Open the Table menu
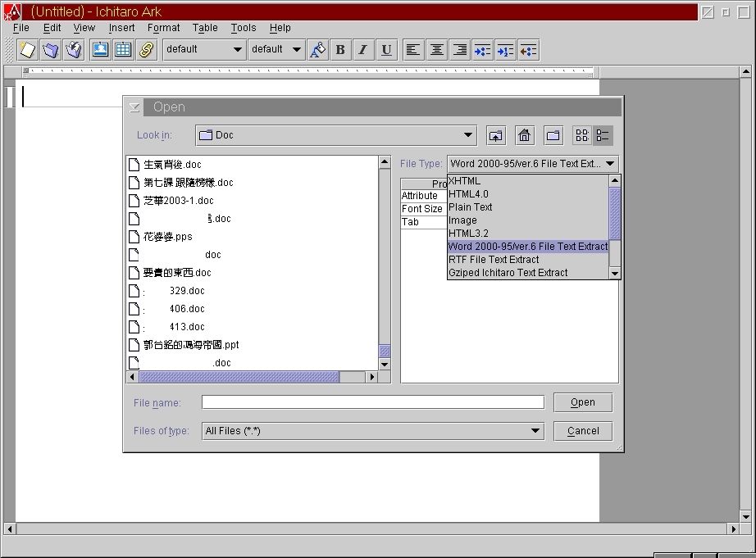 click(205, 28)
